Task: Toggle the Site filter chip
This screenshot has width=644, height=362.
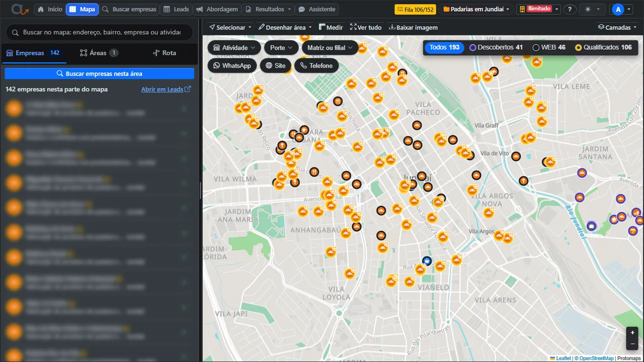Action: tap(275, 65)
